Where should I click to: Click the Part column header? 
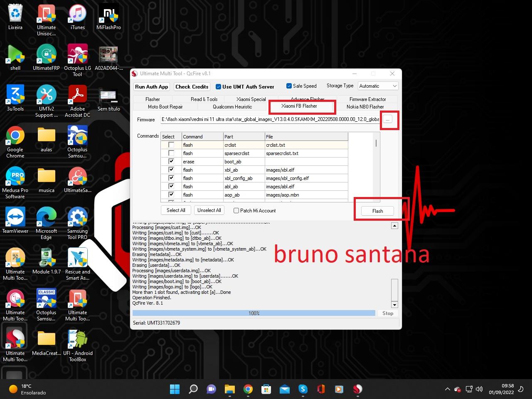point(244,136)
